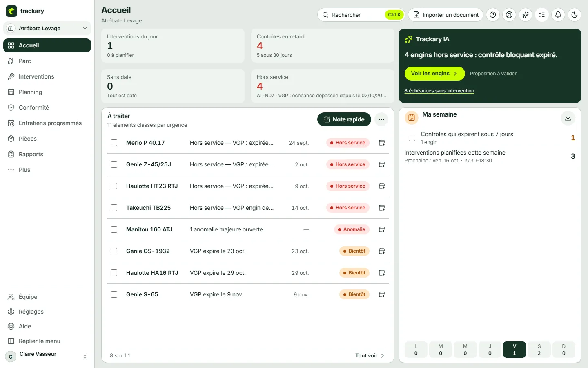Viewport: 588px width, 368px height.
Task: Check the Contrôles qui expirent sous 7 jours box
Action: tap(412, 138)
